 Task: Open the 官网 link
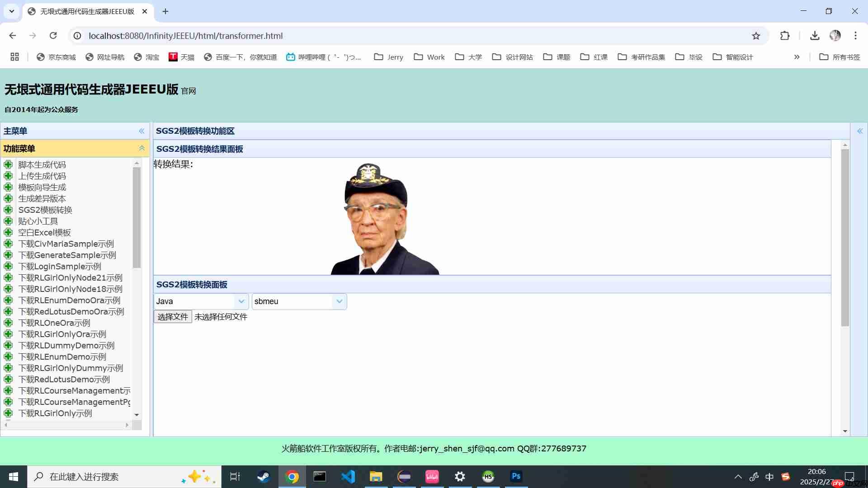188,91
